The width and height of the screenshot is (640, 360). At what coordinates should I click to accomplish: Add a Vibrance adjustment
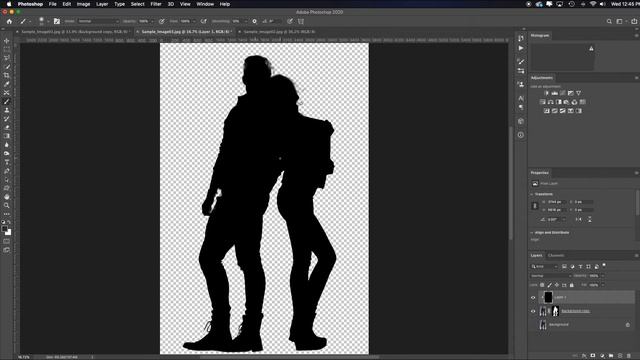pos(578,93)
